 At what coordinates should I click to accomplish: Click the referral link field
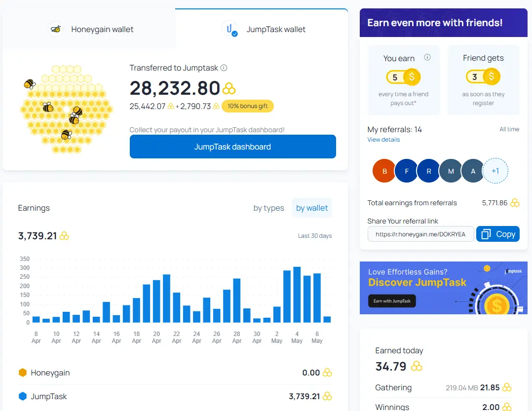420,234
